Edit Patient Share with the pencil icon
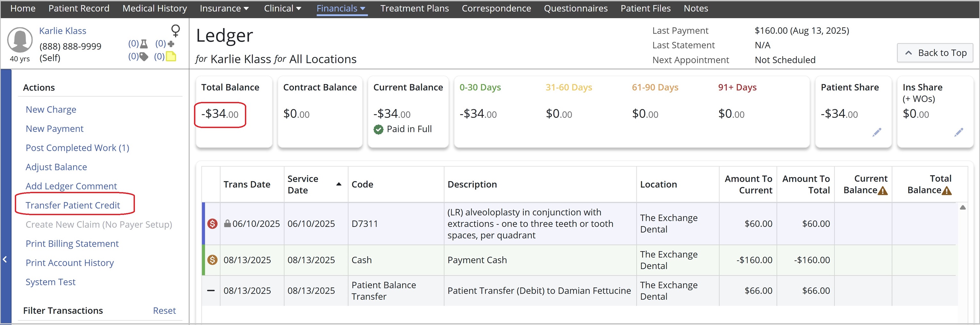Image resolution: width=980 pixels, height=325 pixels. (x=877, y=132)
